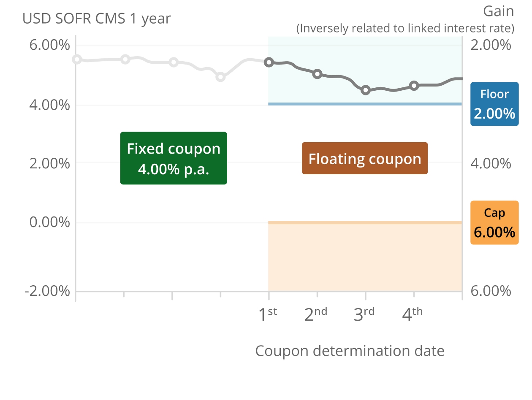Click the Gain axis heading

coord(498,11)
